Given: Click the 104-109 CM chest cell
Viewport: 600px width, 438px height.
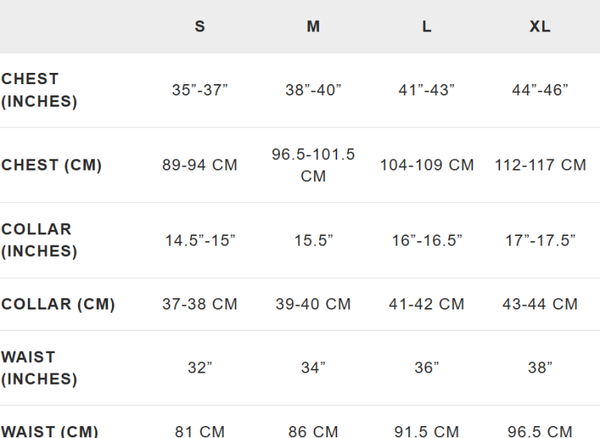Looking at the screenshot, I should point(427,165).
